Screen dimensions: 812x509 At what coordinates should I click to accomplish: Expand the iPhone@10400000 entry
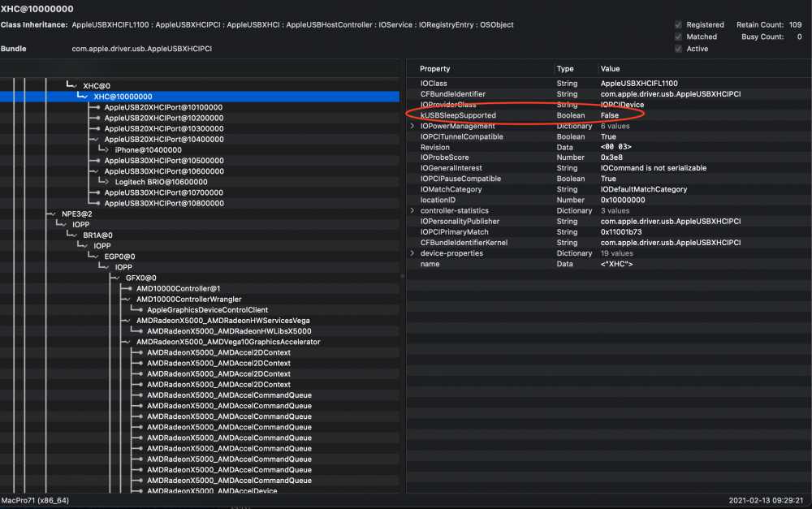pyautogui.click(x=106, y=150)
